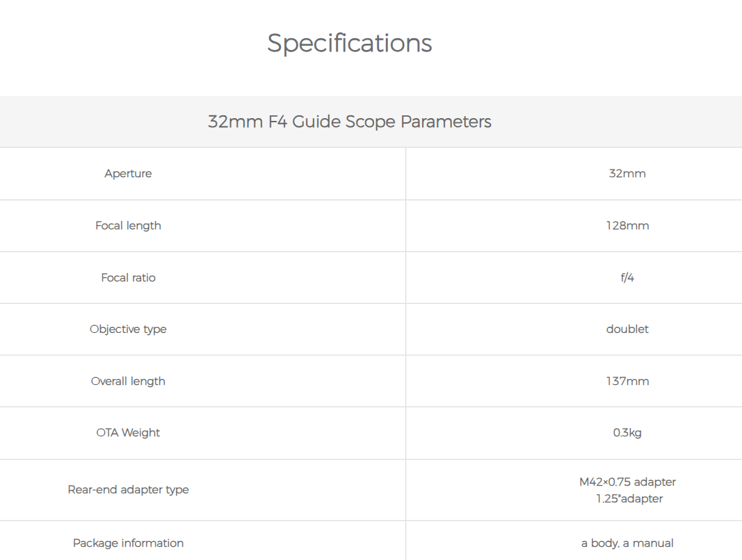
Task: Select the Rear-end adapter type label
Action: click(128, 490)
